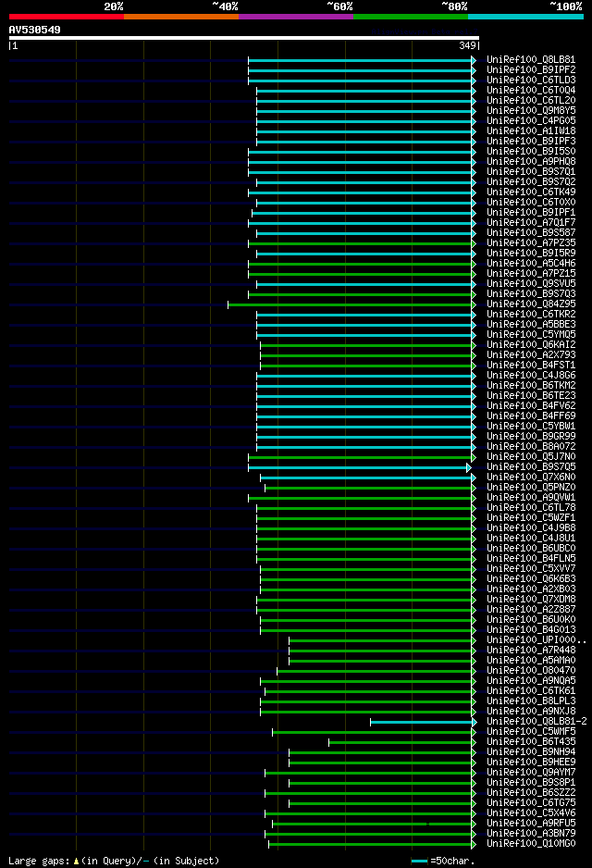The width and height of the screenshot is (592, 868).
Task: Select the UniRef100_A7R448 hit name
Action: click(531, 650)
